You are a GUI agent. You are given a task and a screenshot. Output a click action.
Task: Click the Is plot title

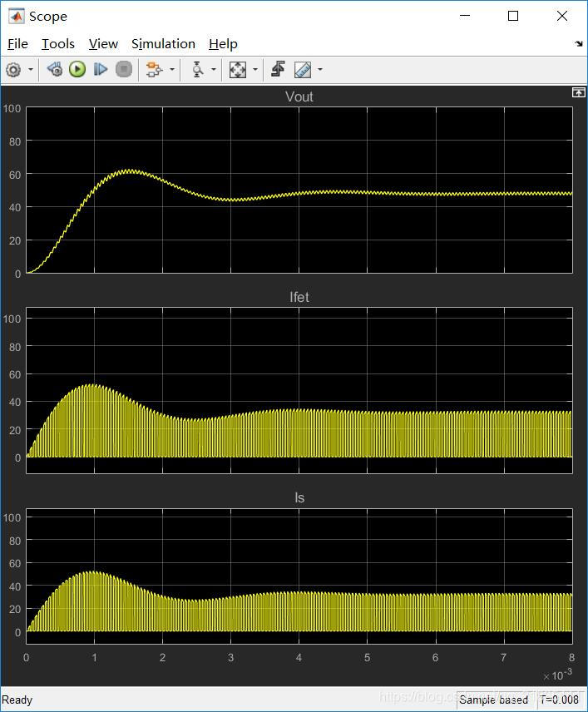click(x=299, y=497)
